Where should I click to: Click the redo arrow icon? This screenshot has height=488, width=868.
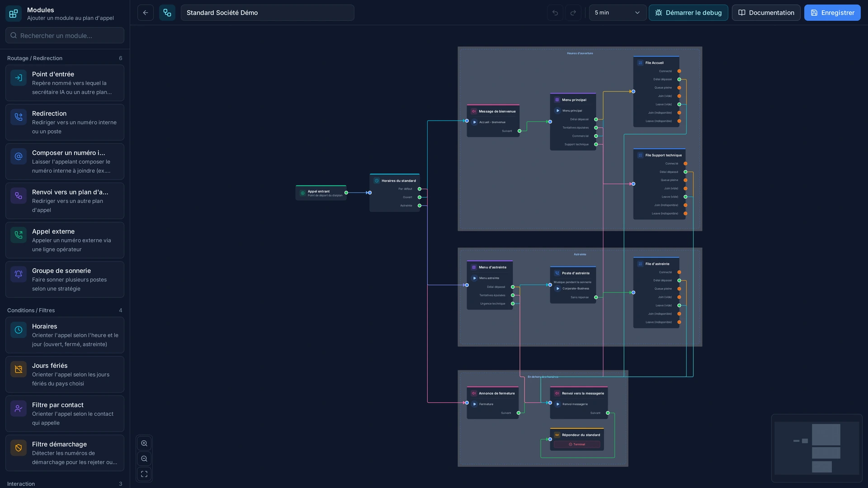(573, 13)
